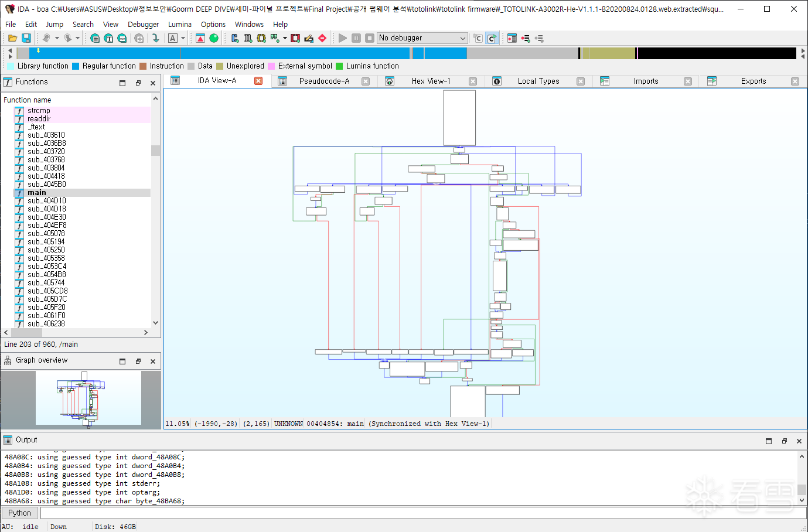The width and height of the screenshot is (808, 532).
Task: Click the Graph overview panel icon
Action: (8, 360)
